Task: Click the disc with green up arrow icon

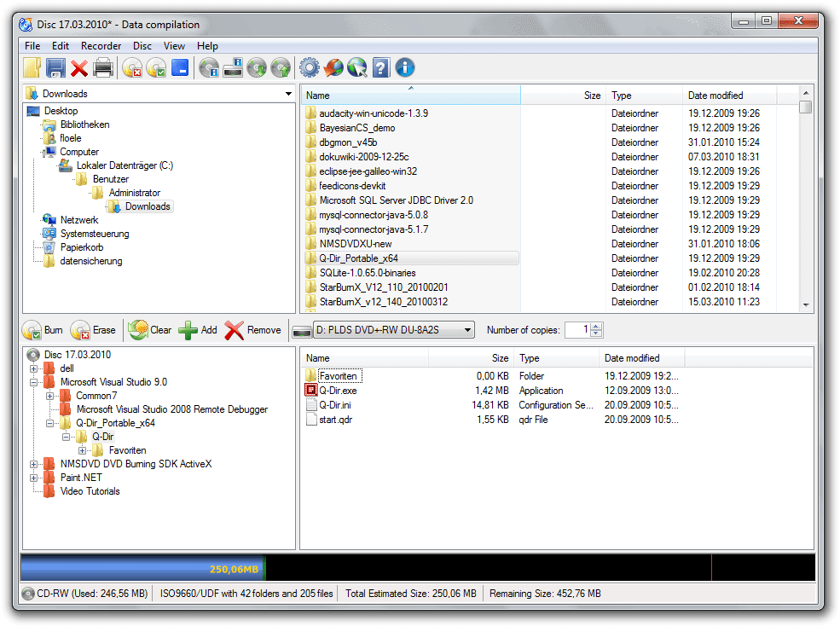Action: tap(281, 68)
